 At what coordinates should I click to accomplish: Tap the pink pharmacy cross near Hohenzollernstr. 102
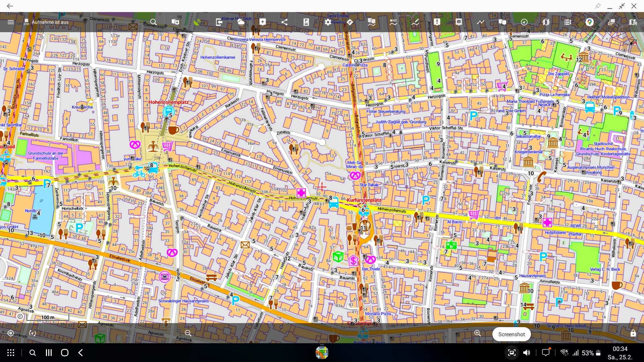[301, 193]
